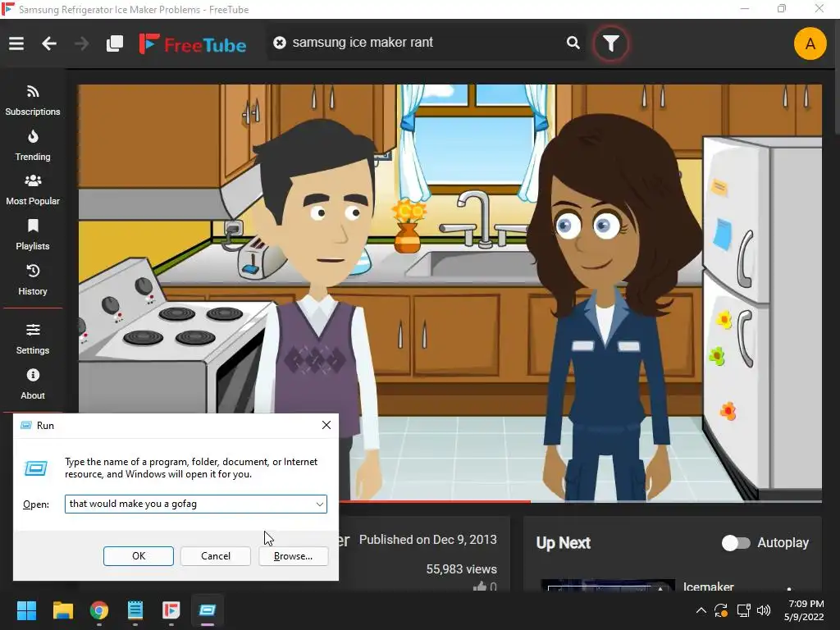
Task: Click the Up Next heading
Action: [x=563, y=543]
